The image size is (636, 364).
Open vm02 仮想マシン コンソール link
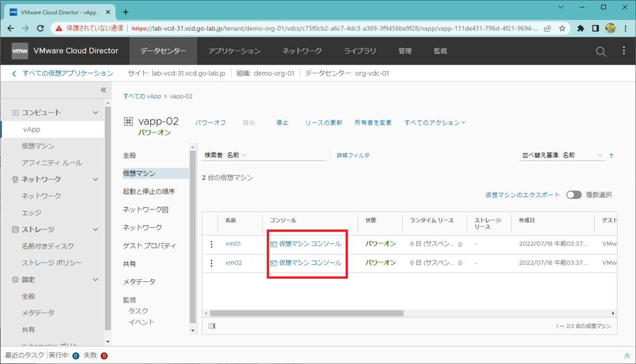tap(306, 263)
